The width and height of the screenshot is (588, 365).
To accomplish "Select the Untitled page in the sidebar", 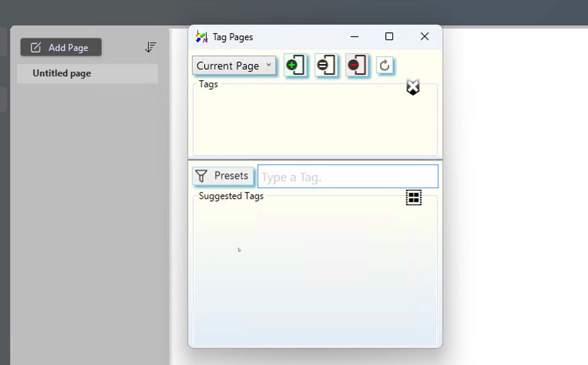I will [62, 73].
